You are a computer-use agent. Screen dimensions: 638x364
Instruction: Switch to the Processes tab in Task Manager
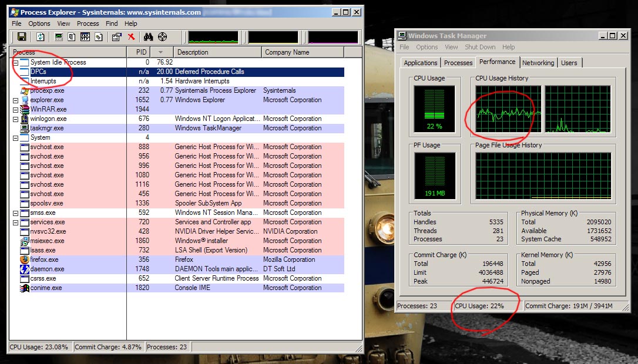tap(458, 63)
